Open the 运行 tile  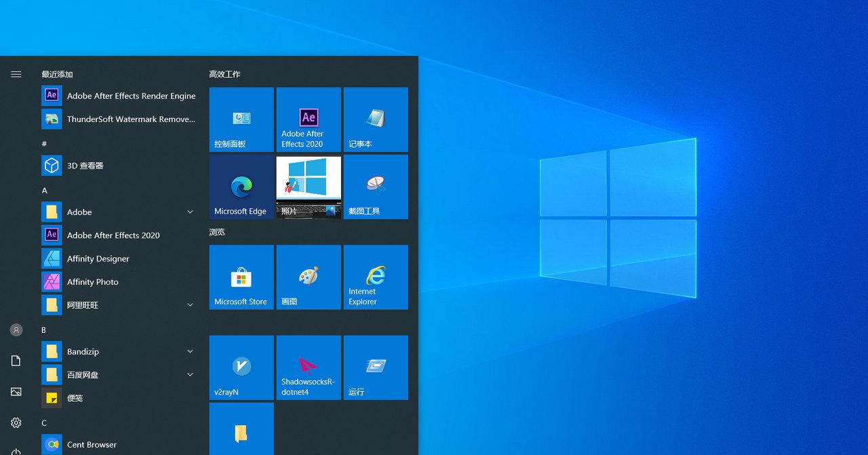pyautogui.click(x=376, y=368)
